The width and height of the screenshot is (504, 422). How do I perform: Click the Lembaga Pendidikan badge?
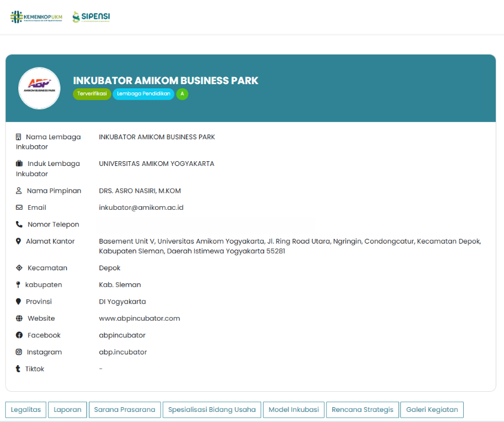[143, 94]
